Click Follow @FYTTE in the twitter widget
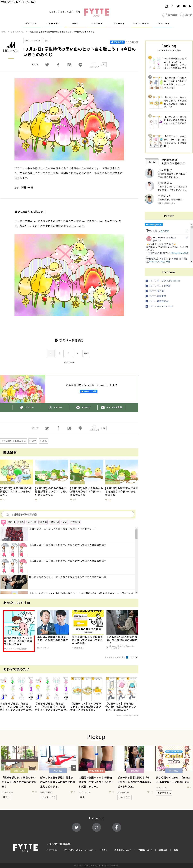 tap(154, 224)
